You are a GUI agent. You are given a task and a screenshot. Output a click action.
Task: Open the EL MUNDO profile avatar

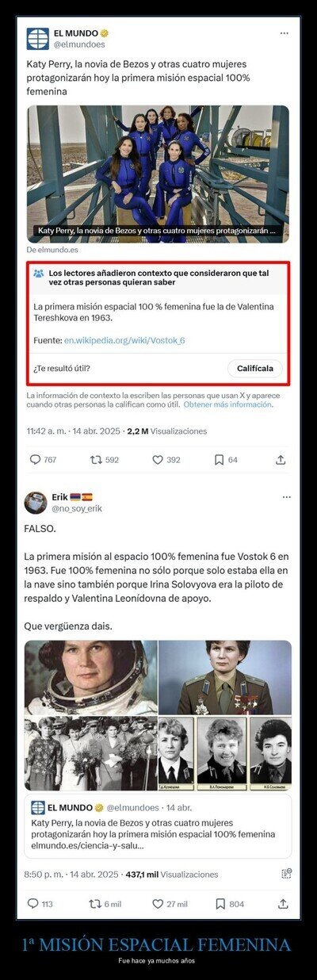[x=37, y=39]
